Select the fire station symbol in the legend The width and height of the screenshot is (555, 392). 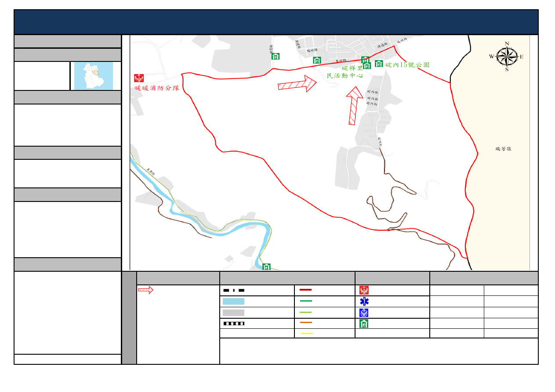pos(364,290)
